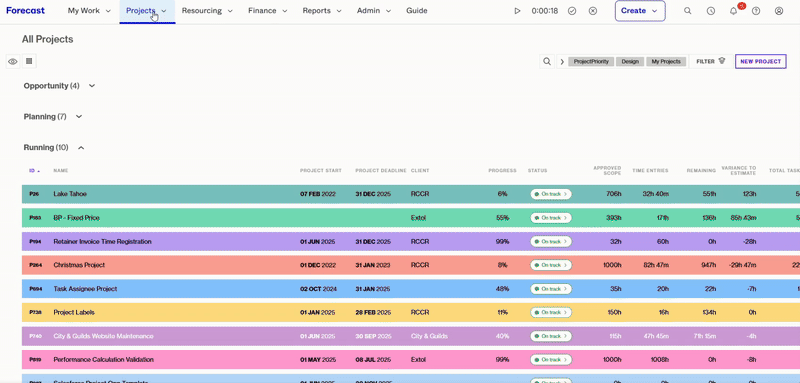Open the Resourcing menu
The image size is (800, 383).
(x=207, y=11)
